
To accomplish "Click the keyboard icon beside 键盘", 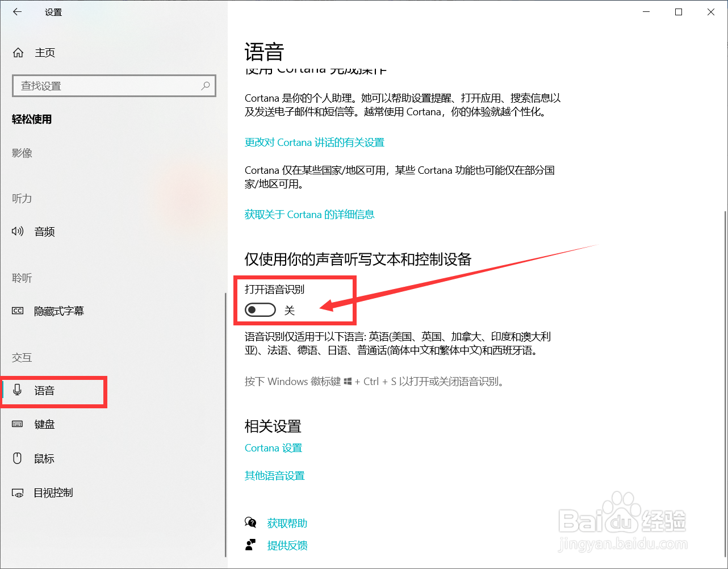I will (18, 424).
